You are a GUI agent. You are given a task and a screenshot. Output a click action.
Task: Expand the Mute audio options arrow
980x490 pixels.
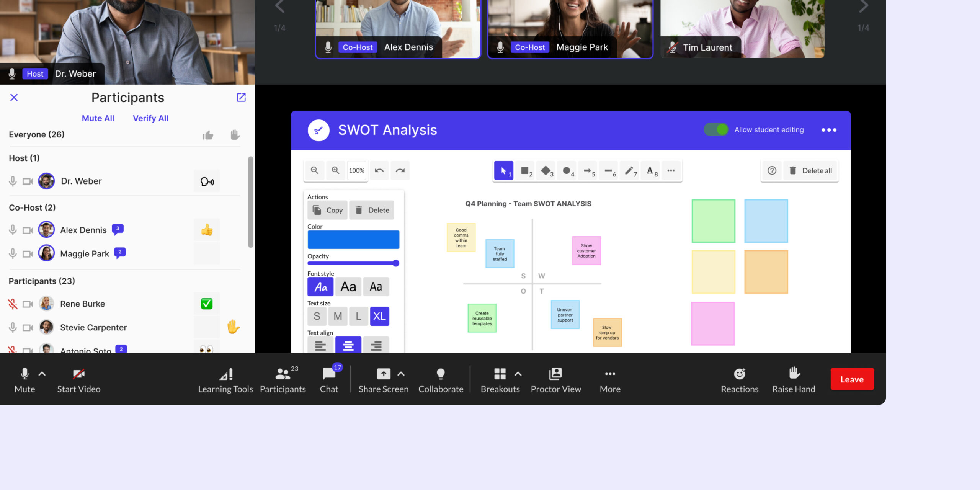(x=42, y=374)
